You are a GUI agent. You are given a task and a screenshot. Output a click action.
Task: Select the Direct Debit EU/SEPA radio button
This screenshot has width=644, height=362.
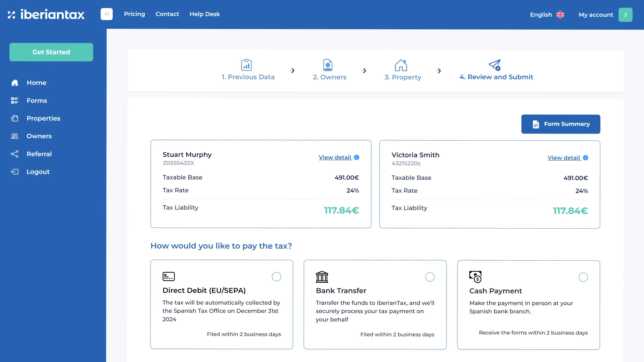pyautogui.click(x=276, y=276)
